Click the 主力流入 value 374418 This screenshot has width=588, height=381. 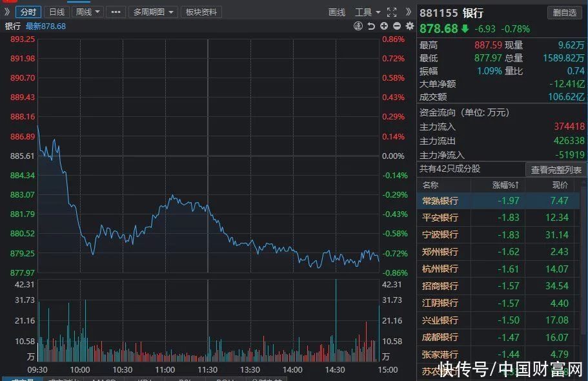coord(569,127)
